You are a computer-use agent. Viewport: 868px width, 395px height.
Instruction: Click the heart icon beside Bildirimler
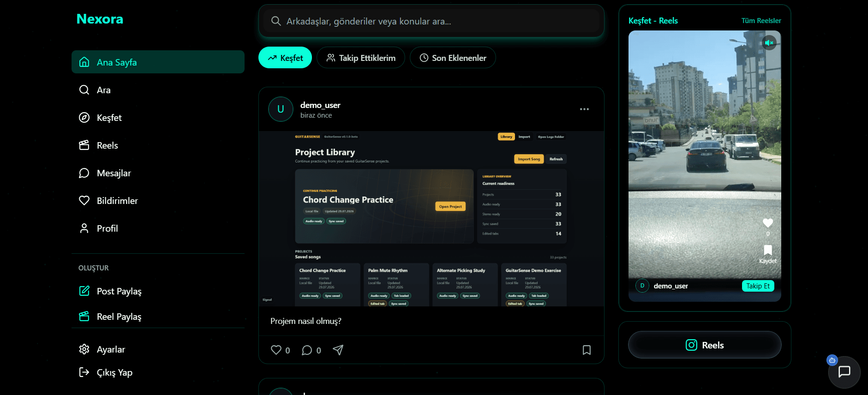tap(84, 200)
